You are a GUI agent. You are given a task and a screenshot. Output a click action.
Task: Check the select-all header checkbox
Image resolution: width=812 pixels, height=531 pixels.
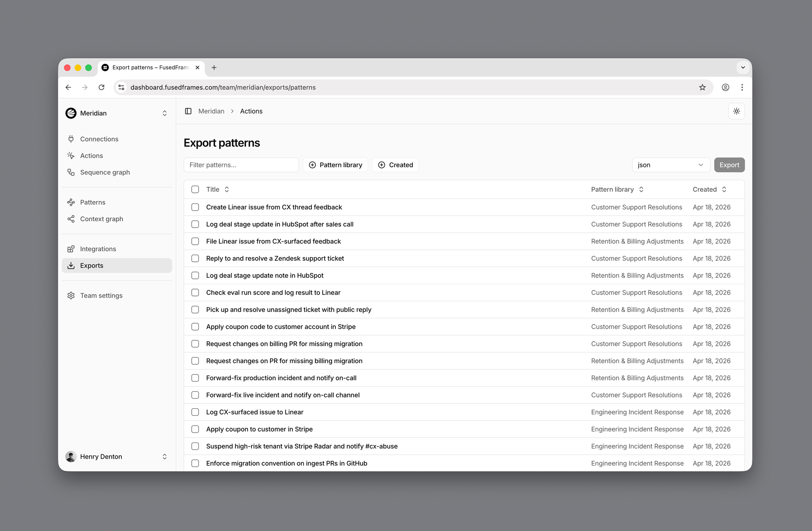[x=195, y=189]
